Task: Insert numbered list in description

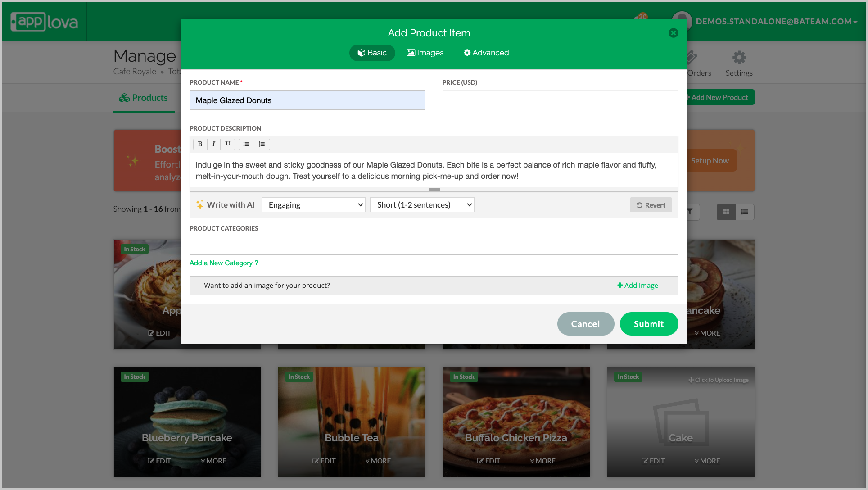Action: pos(262,144)
